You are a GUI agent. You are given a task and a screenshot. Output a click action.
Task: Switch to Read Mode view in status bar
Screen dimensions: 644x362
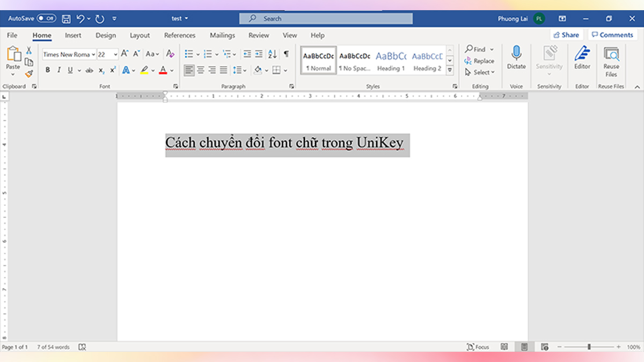tap(504, 347)
